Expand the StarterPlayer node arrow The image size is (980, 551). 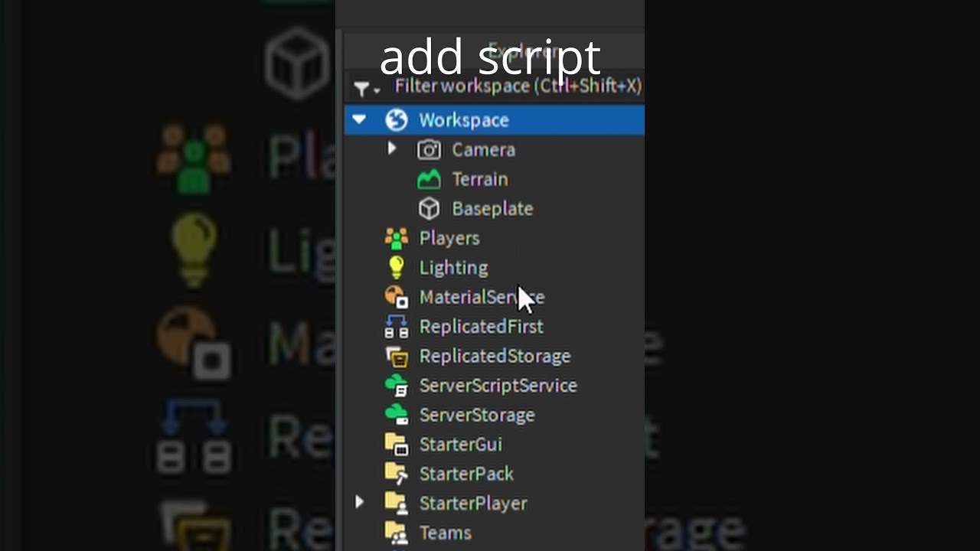click(x=360, y=502)
